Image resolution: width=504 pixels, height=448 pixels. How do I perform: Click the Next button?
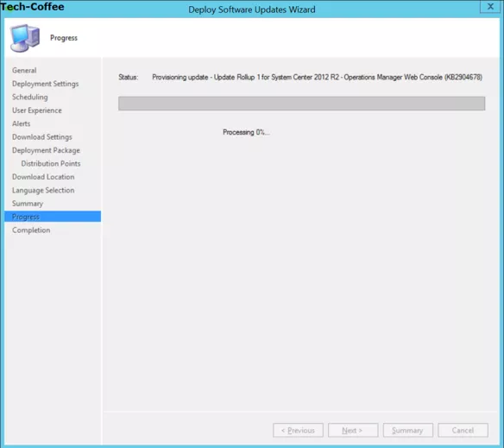point(353,430)
